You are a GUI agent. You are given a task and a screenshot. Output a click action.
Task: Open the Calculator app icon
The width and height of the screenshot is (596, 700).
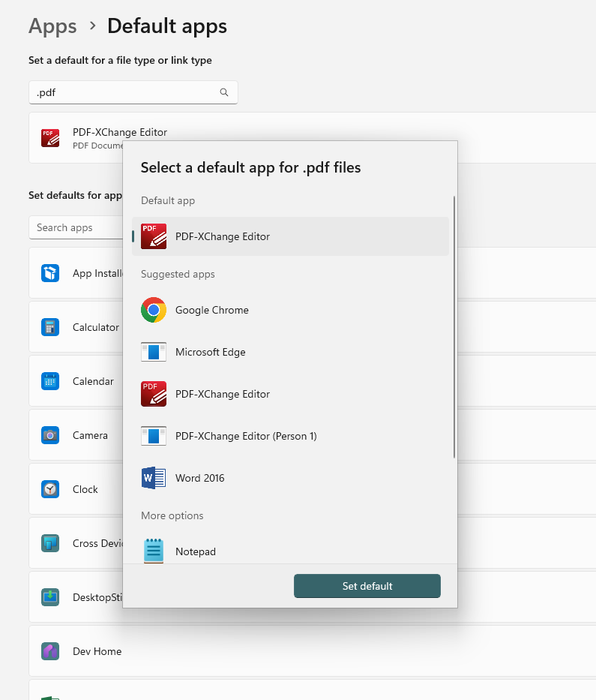pyautogui.click(x=50, y=327)
